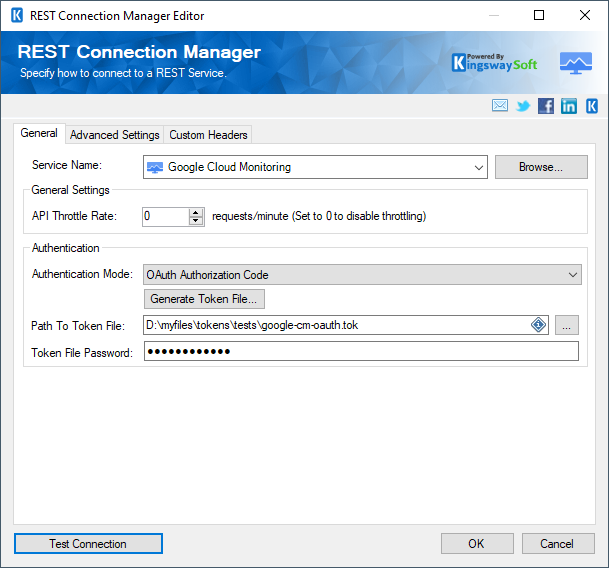609x568 pixels.
Task: Close the REST Connection Manager Editor window
Action: [585, 16]
